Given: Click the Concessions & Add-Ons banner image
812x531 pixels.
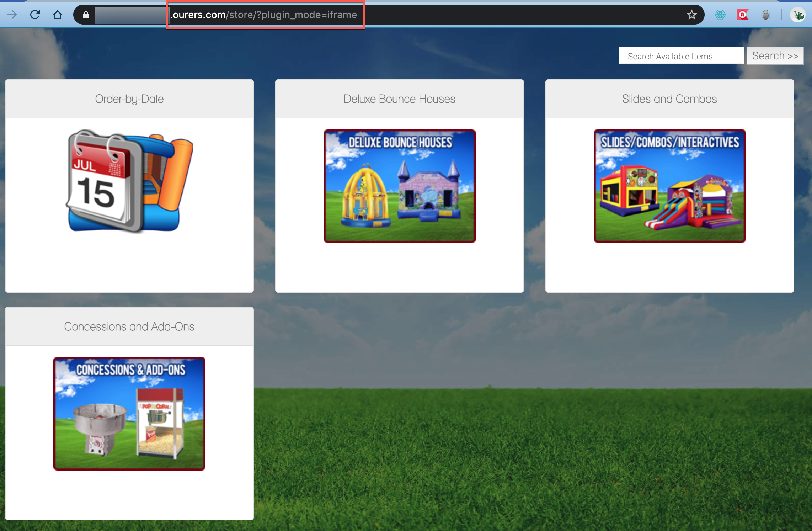Looking at the screenshot, I should click(129, 414).
